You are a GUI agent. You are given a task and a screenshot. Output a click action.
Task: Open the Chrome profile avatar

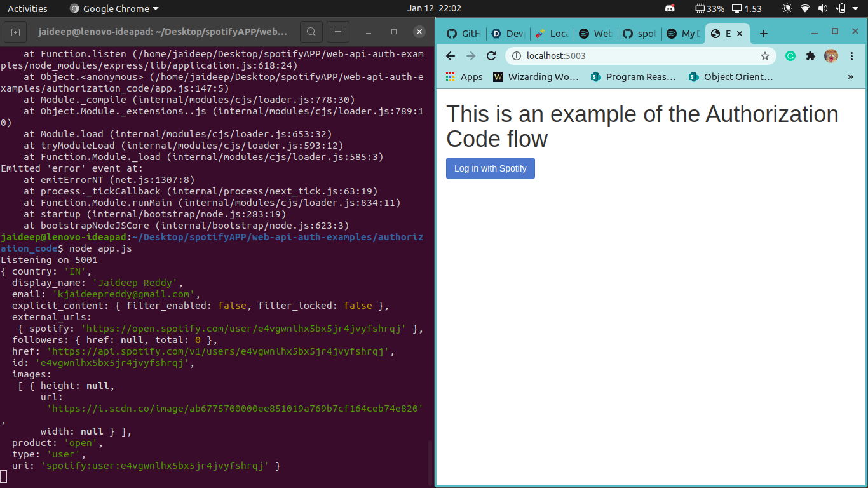[831, 56]
